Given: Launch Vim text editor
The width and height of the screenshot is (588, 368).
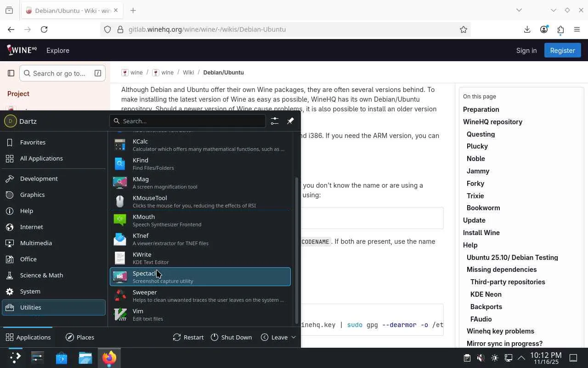Looking at the screenshot, I should click(x=200, y=315).
